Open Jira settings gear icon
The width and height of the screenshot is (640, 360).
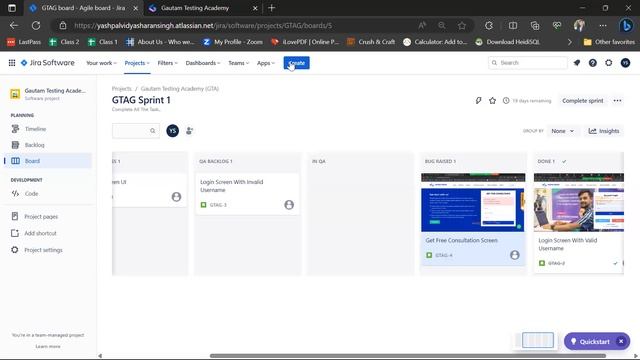coord(609,63)
